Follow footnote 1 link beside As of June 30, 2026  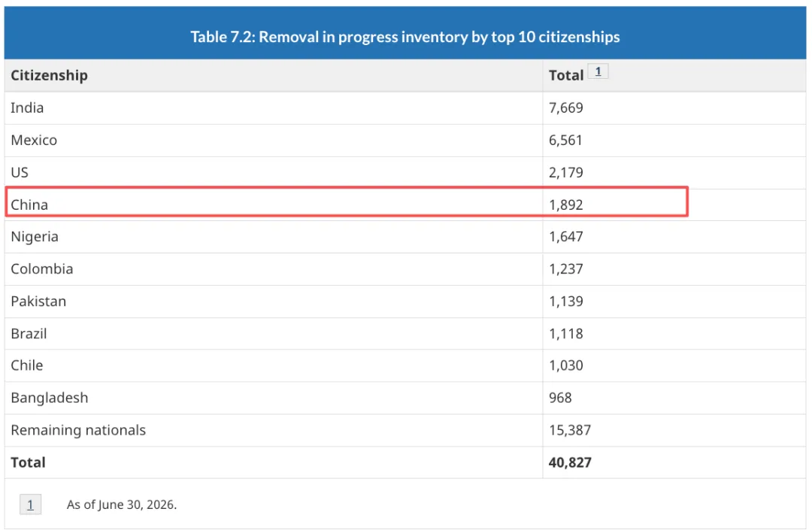(x=31, y=504)
